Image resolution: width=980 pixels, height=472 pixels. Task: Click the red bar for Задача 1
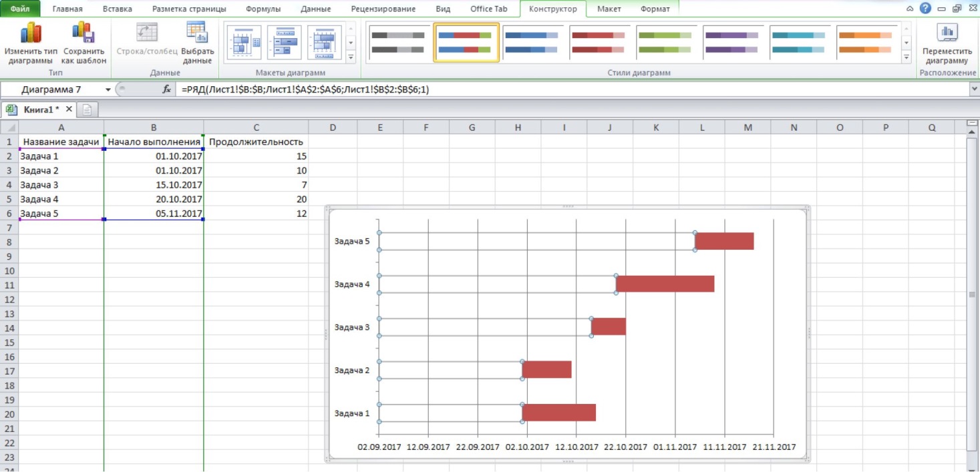pos(559,413)
